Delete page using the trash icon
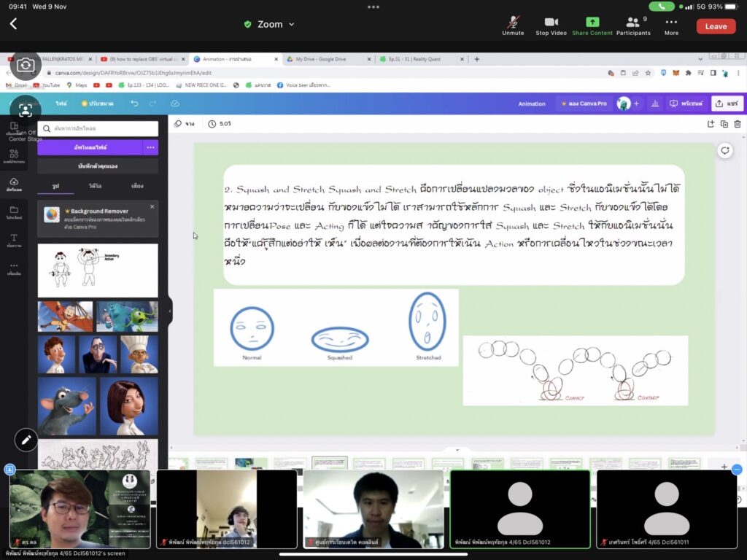The width and height of the screenshot is (747, 560). (x=738, y=124)
